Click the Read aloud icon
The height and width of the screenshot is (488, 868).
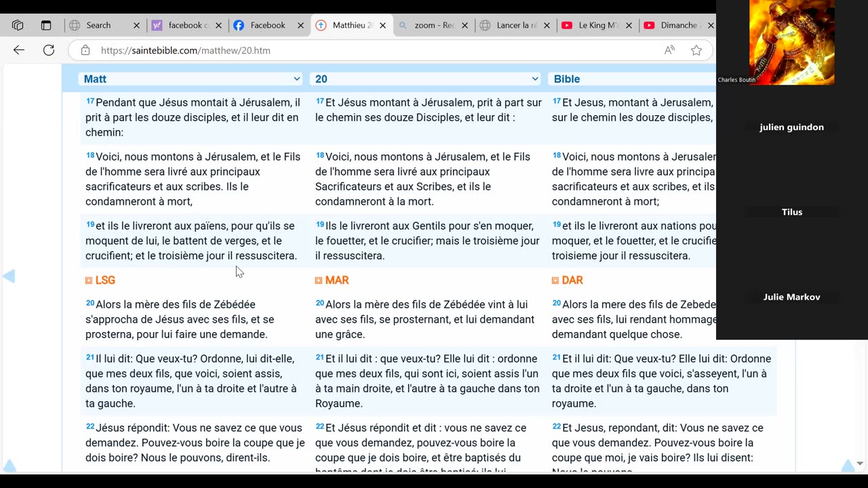(x=669, y=50)
